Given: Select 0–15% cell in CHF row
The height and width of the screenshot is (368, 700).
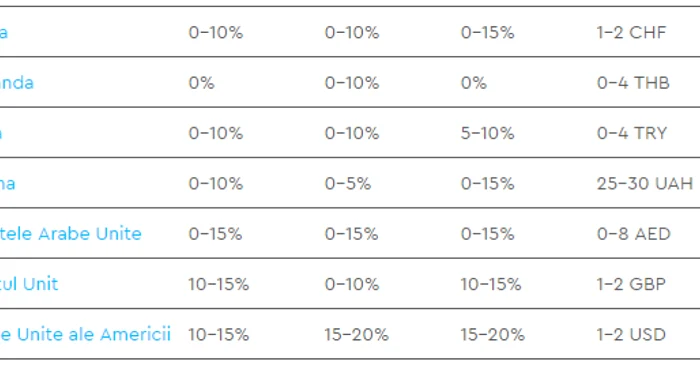Looking at the screenshot, I should [x=488, y=33].
